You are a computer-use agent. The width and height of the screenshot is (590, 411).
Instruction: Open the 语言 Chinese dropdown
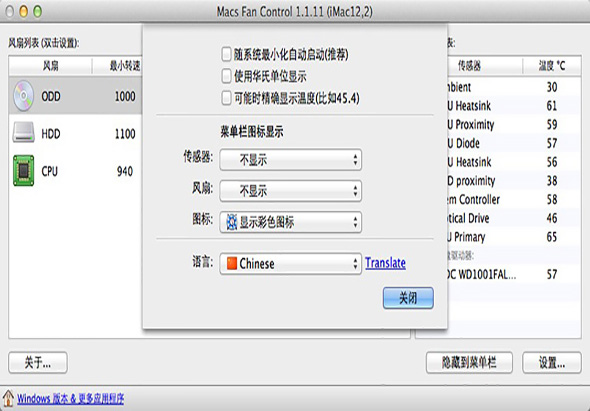(x=290, y=263)
